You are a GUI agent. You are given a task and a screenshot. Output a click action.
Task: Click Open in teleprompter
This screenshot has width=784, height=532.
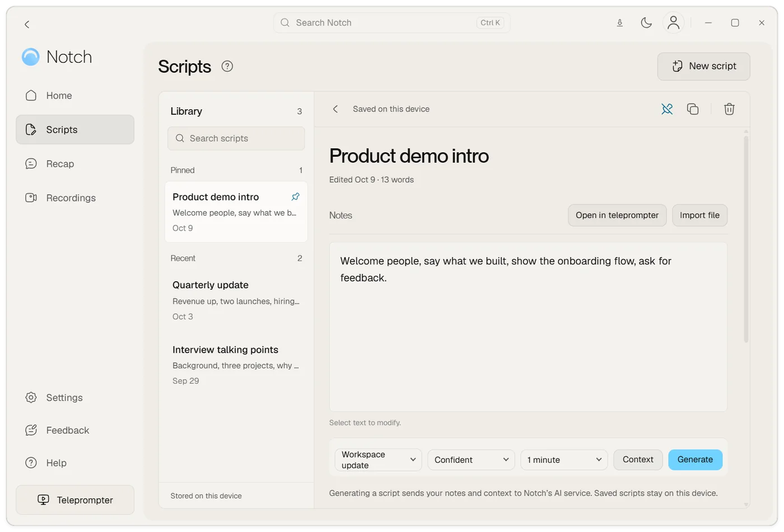click(617, 216)
